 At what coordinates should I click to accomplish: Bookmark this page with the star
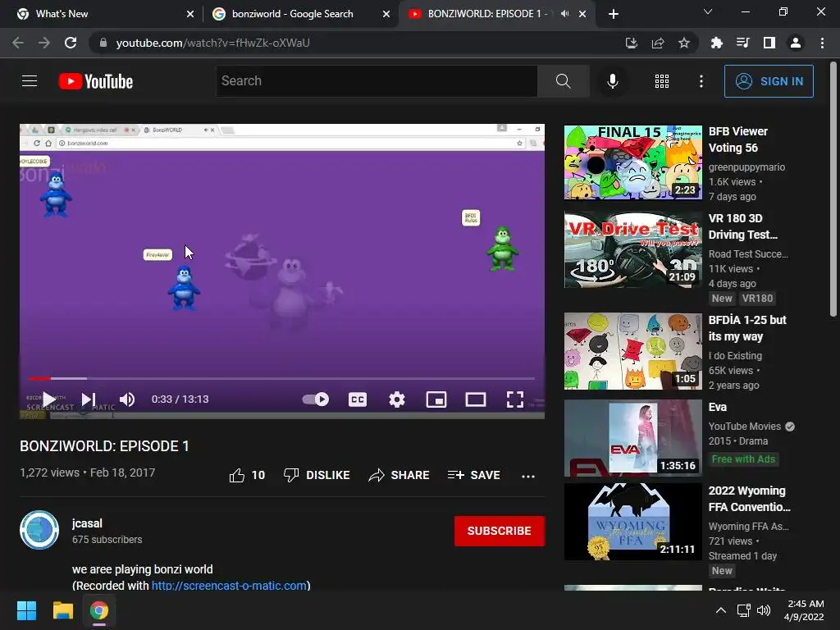(683, 43)
